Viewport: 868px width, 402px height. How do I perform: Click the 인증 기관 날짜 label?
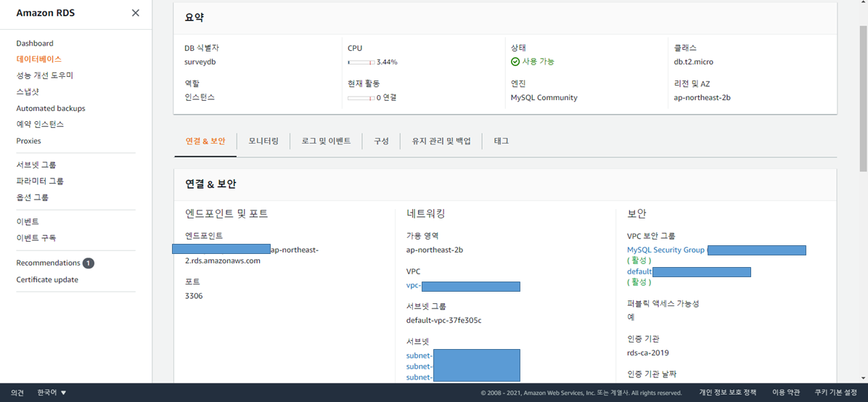coord(652,374)
